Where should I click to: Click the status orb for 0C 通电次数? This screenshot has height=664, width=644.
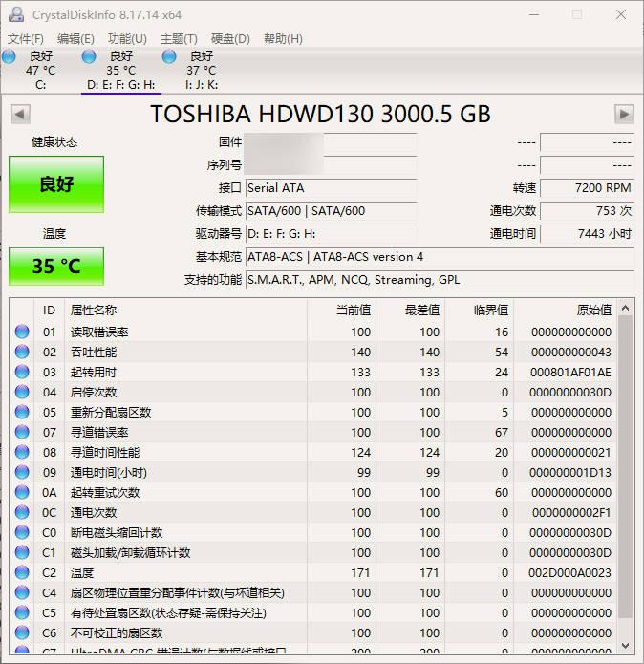point(22,512)
